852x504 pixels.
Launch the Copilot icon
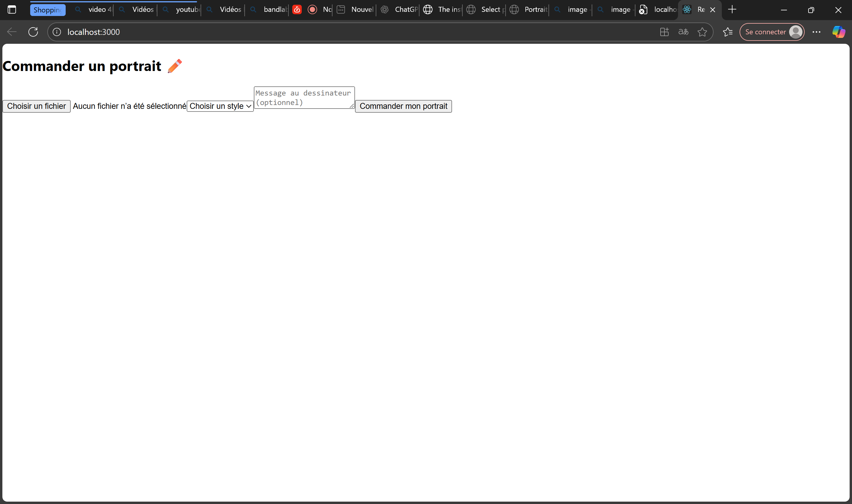[838, 32]
